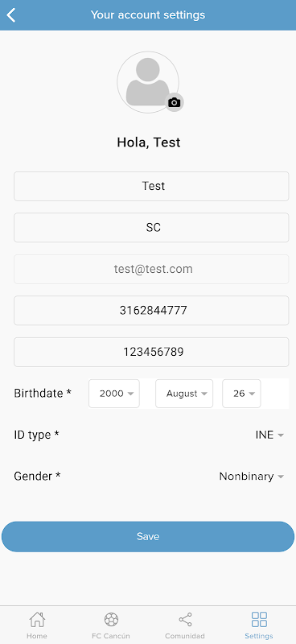The height and width of the screenshot is (644, 296).
Task: Select the first name field Test
Action: (151, 187)
